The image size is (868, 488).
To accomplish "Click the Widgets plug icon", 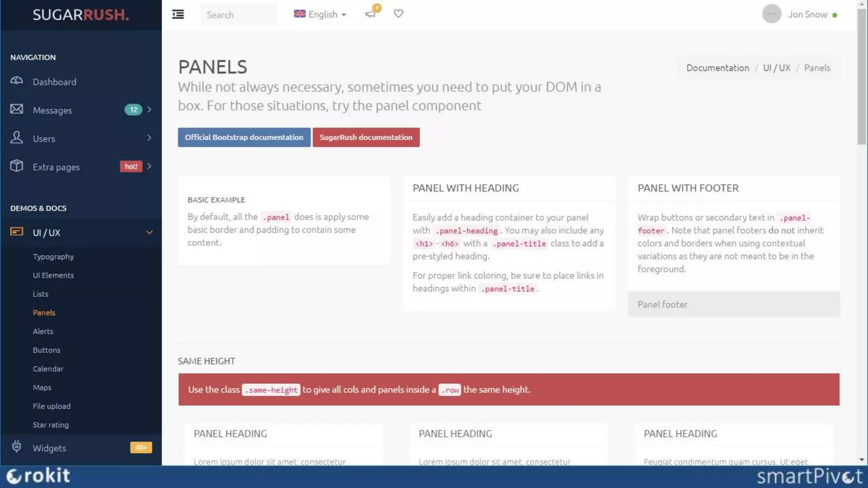I will [17, 447].
